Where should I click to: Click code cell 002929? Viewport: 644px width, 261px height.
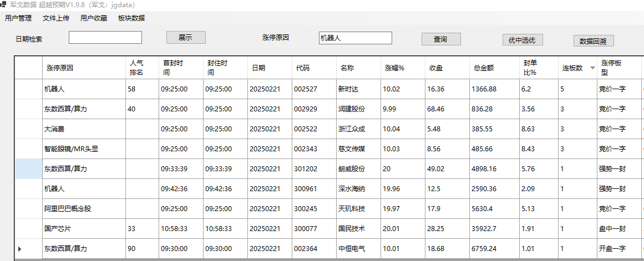coord(314,109)
